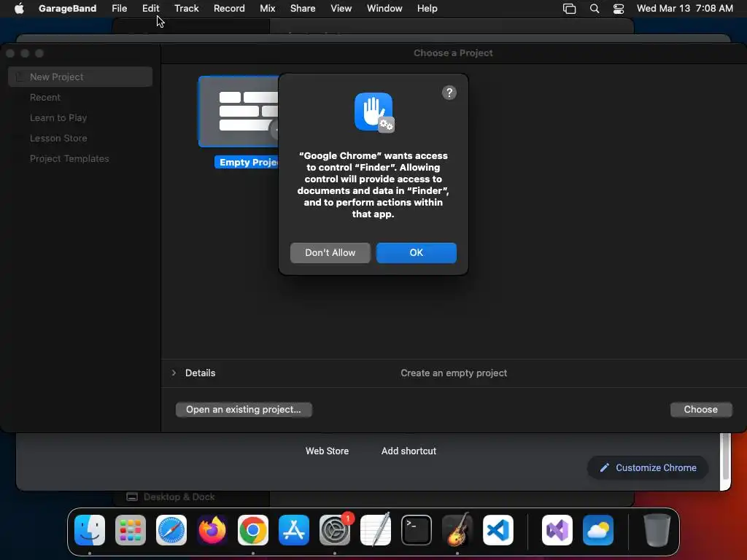Select Learn to Play in sidebar
747x560 pixels.
58,117
